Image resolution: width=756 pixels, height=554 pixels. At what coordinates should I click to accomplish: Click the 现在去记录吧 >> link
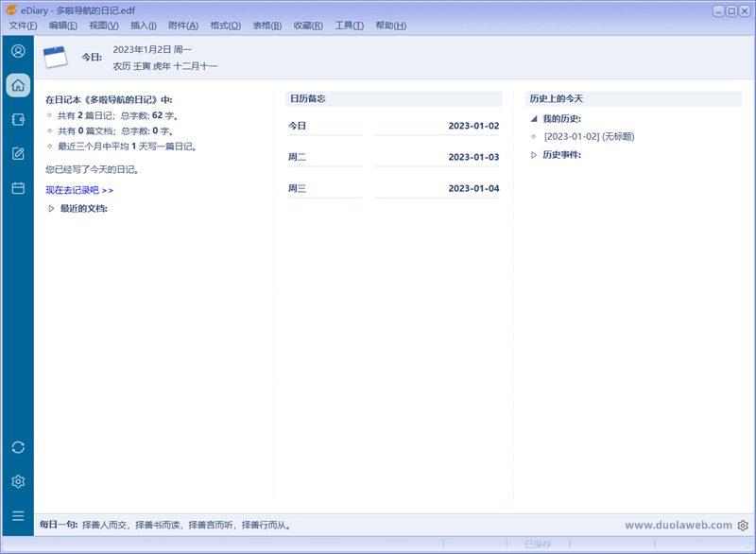point(79,190)
